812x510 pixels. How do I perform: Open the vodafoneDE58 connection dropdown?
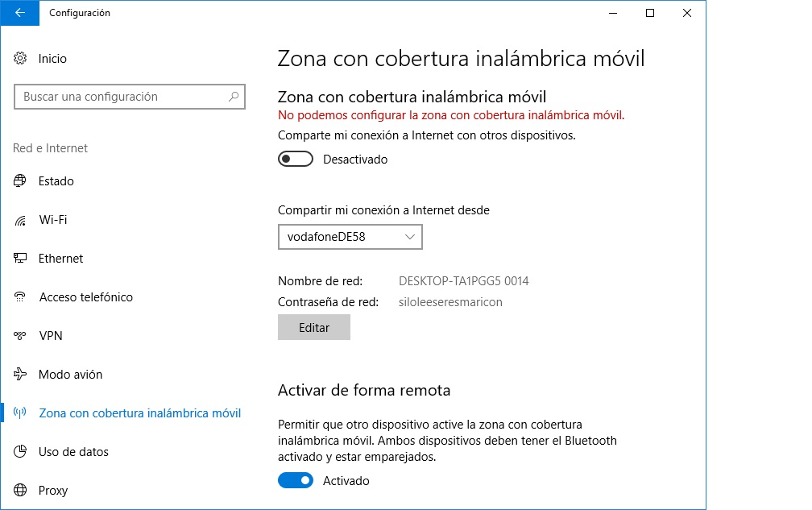(350, 237)
